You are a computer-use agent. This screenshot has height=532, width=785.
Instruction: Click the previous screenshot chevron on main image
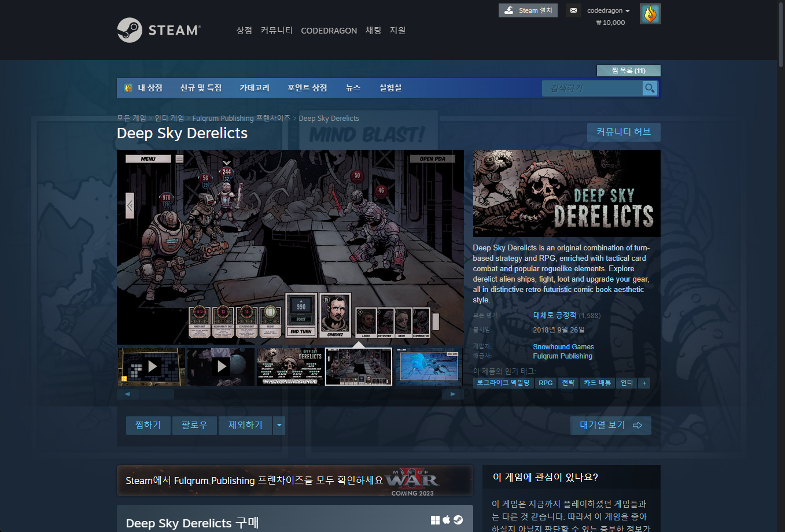click(130, 205)
